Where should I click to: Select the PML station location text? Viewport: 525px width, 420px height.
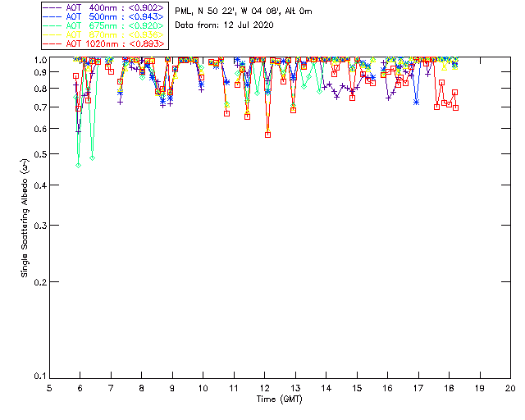point(244,11)
